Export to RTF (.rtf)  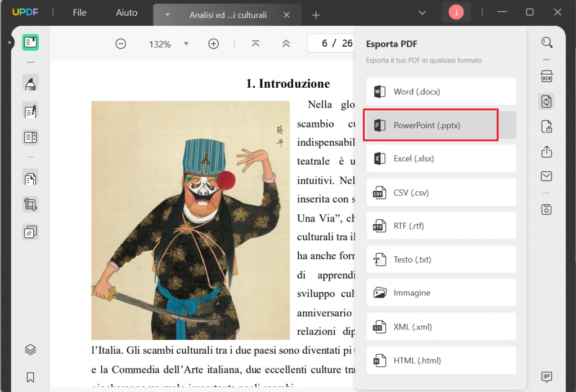(x=441, y=226)
